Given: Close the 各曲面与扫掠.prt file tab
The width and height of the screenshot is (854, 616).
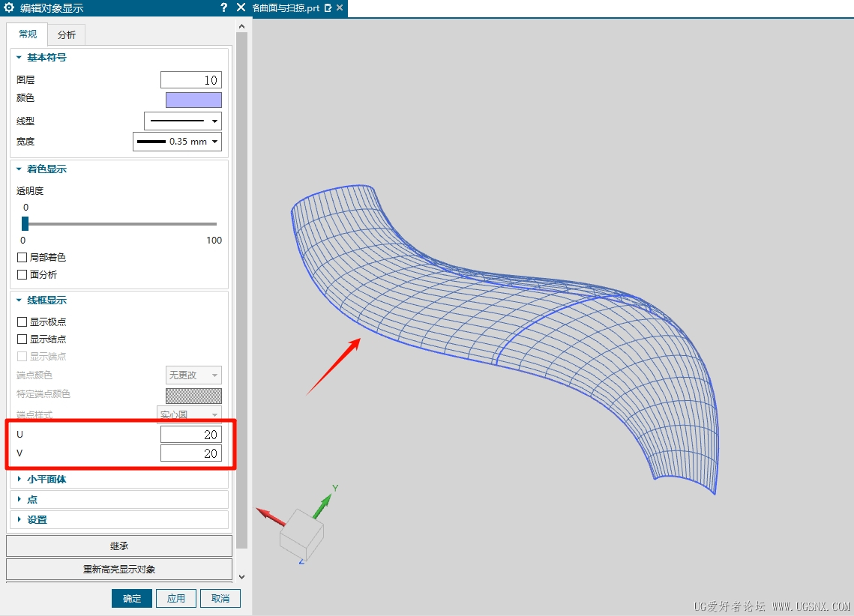Looking at the screenshot, I should click(x=340, y=8).
